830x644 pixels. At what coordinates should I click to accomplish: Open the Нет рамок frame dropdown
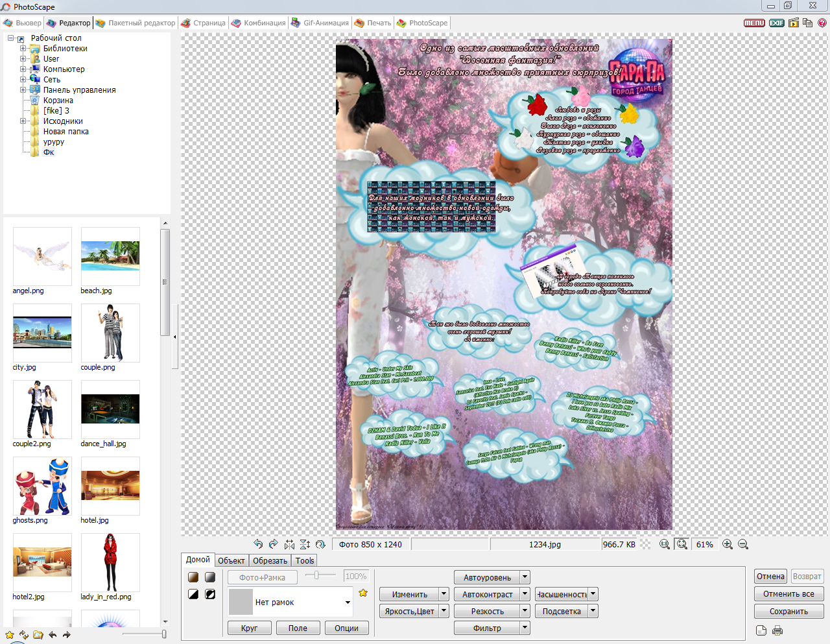click(348, 602)
